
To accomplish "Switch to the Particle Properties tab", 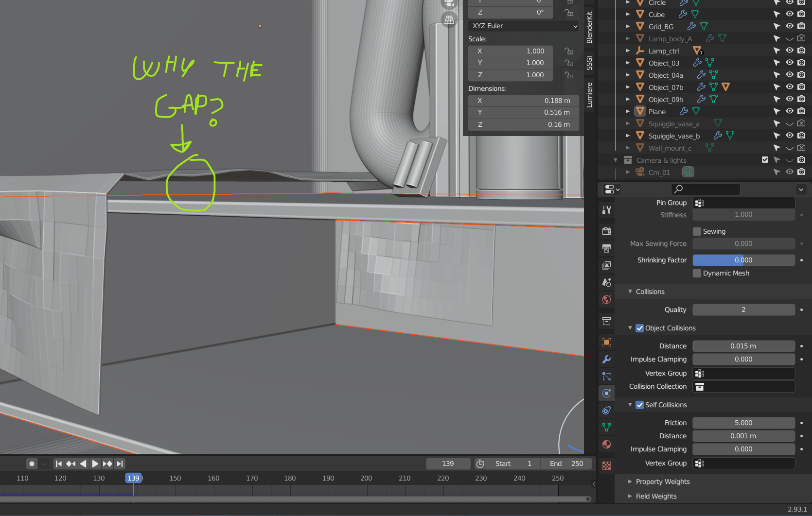I will (606, 377).
